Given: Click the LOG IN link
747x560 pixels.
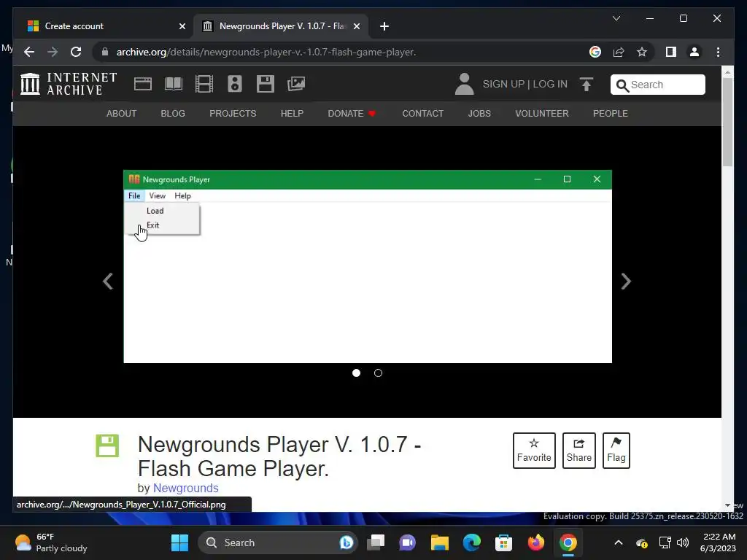Looking at the screenshot, I should point(550,84).
